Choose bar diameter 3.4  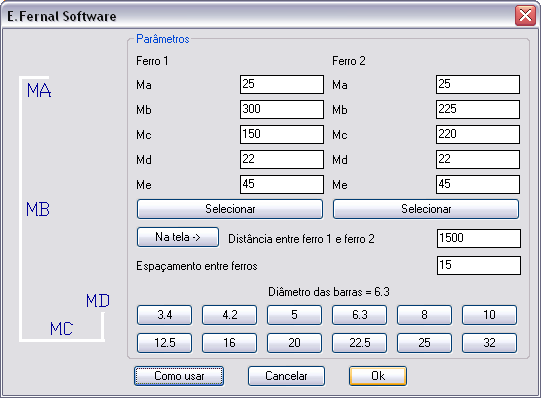pyautogui.click(x=164, y=315)
